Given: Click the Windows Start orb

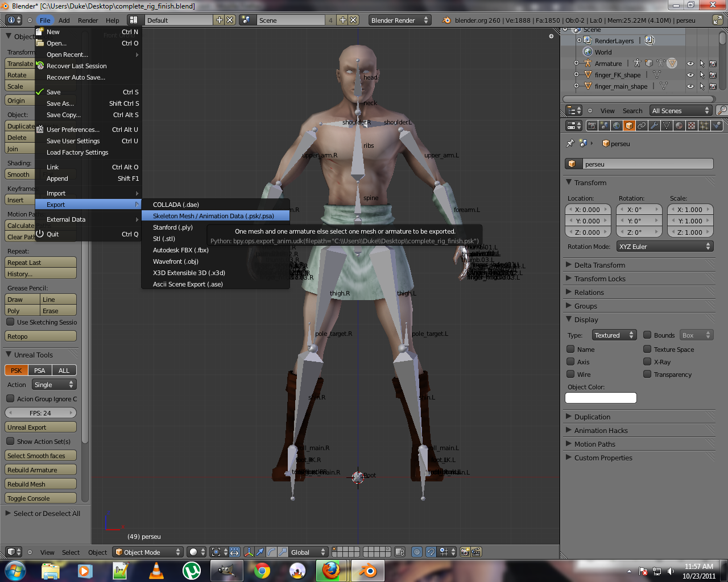Looking at the screenshot, I should point(14,571).
